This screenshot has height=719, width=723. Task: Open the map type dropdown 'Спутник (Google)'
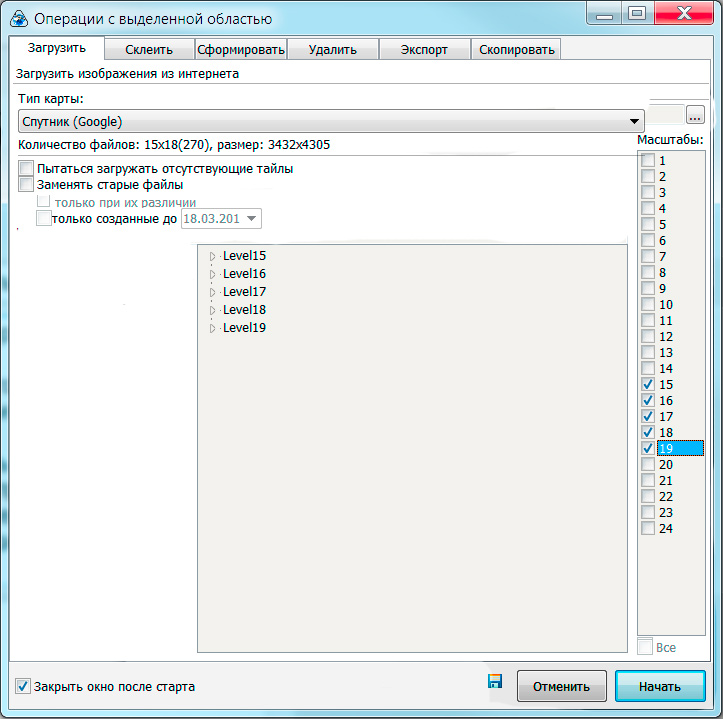[x=330, y=122]
